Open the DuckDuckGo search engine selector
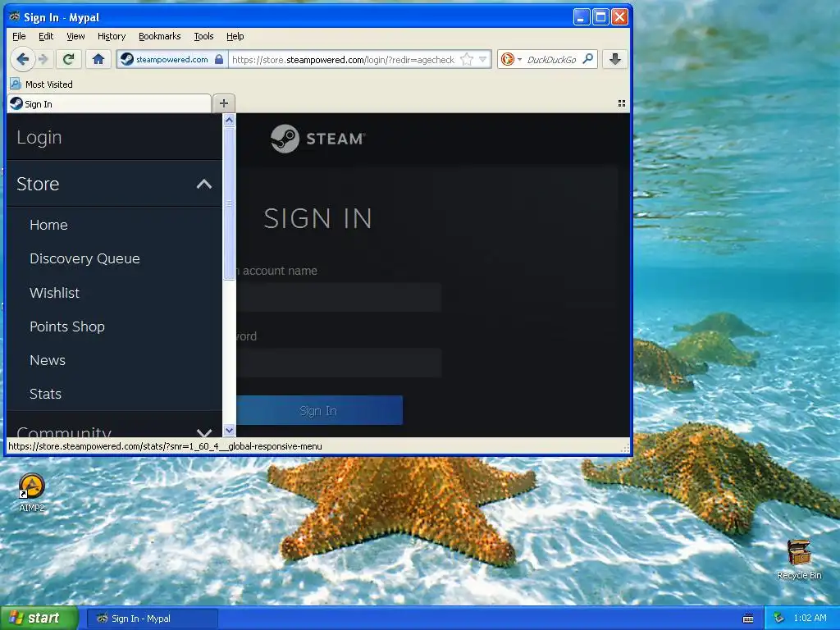Viewport: 840px width, 630px height. coord(510,59)
